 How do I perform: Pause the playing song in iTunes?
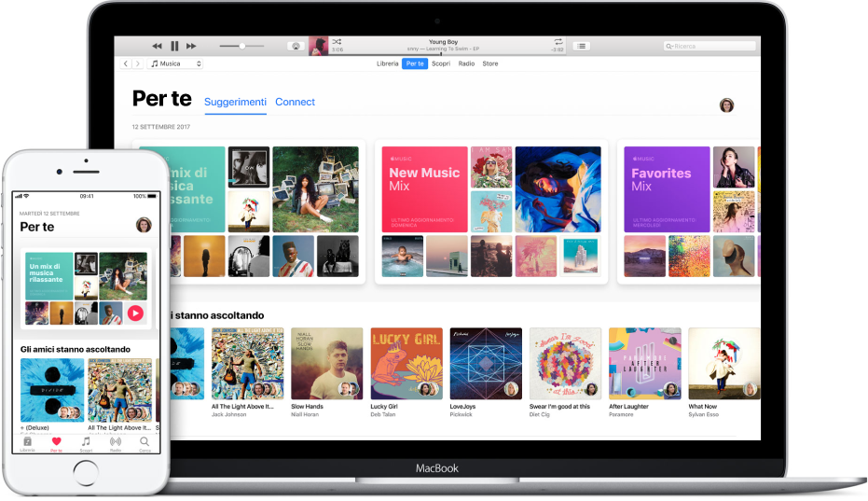tap(175, 46)
